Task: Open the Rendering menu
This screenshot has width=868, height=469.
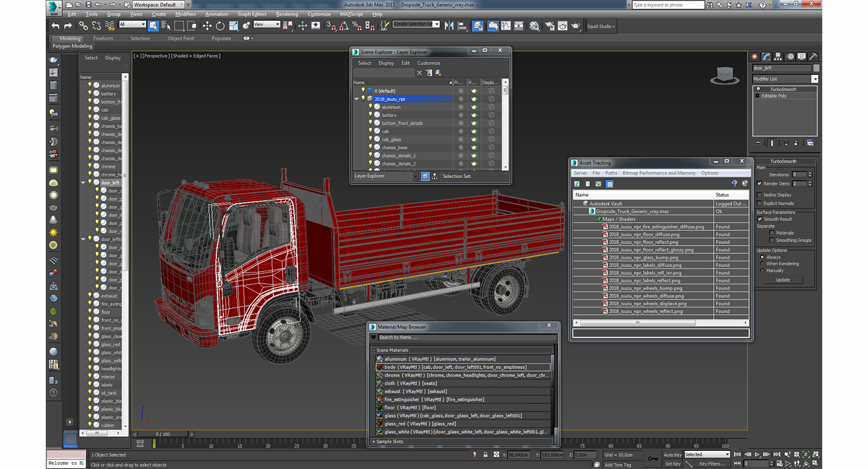Action: click(x=287, y=14)
